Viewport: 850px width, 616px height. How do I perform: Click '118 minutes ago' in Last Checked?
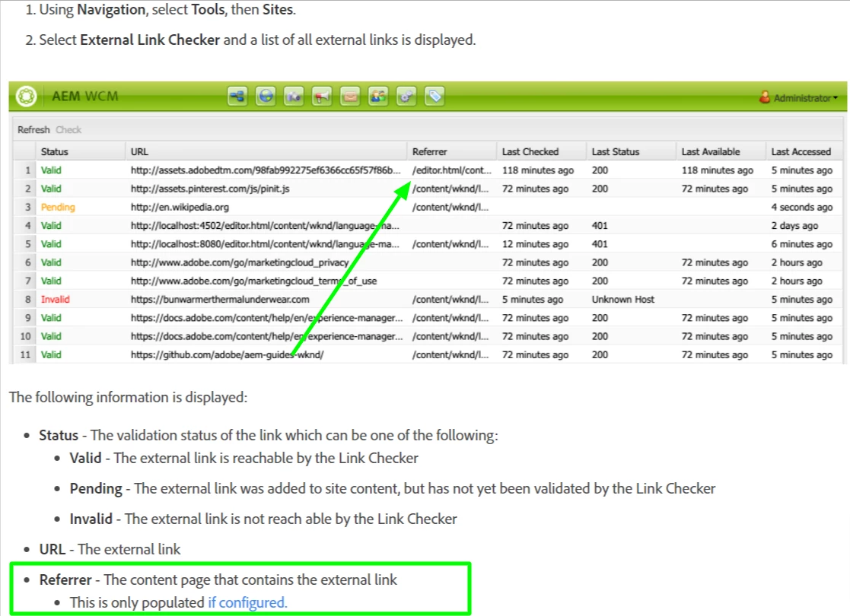[x=538, y=170]
